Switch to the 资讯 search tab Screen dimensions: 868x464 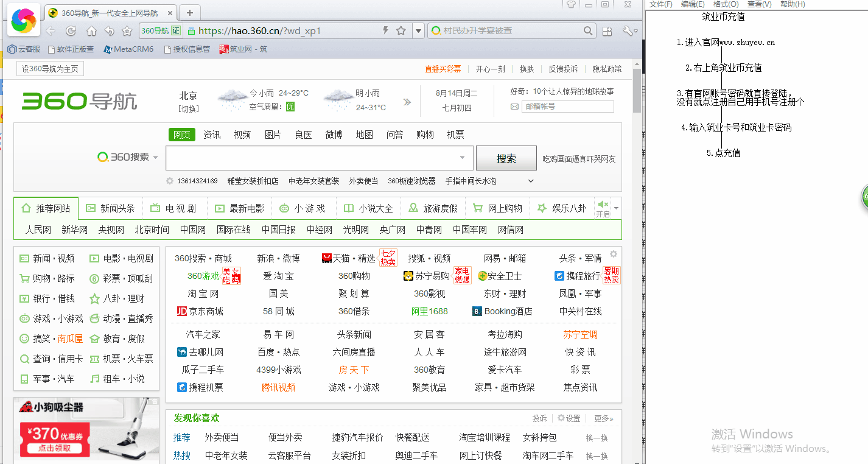click(212, 135)
